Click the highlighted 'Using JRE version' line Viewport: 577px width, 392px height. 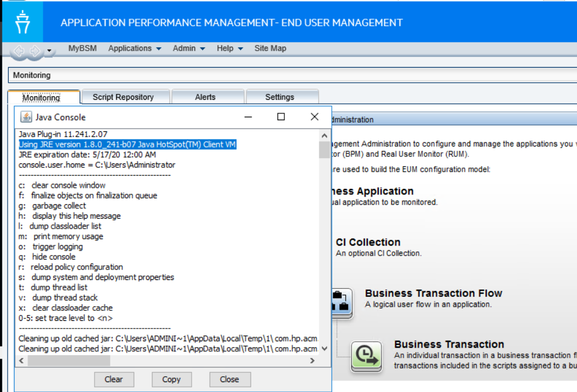point(127,145)
